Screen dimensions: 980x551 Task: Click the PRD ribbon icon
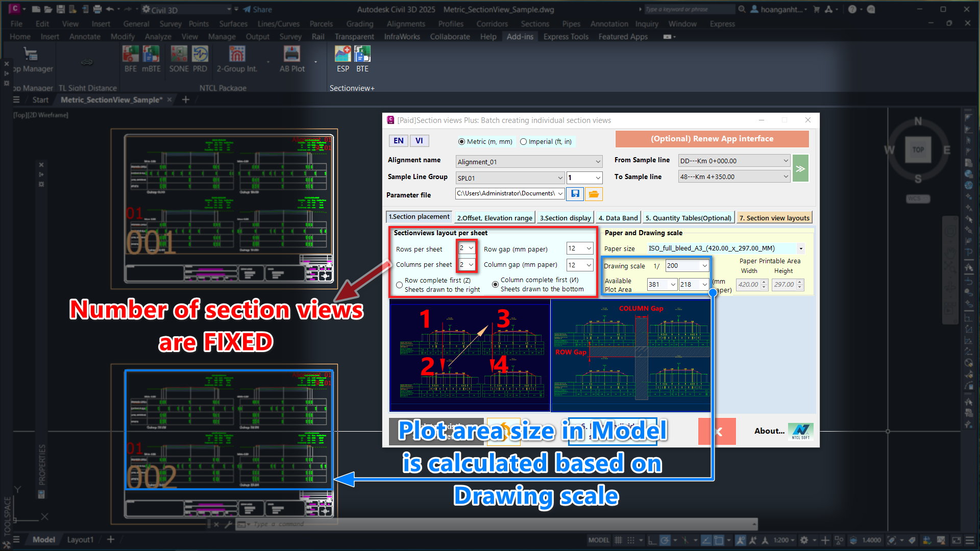[200, 54]
